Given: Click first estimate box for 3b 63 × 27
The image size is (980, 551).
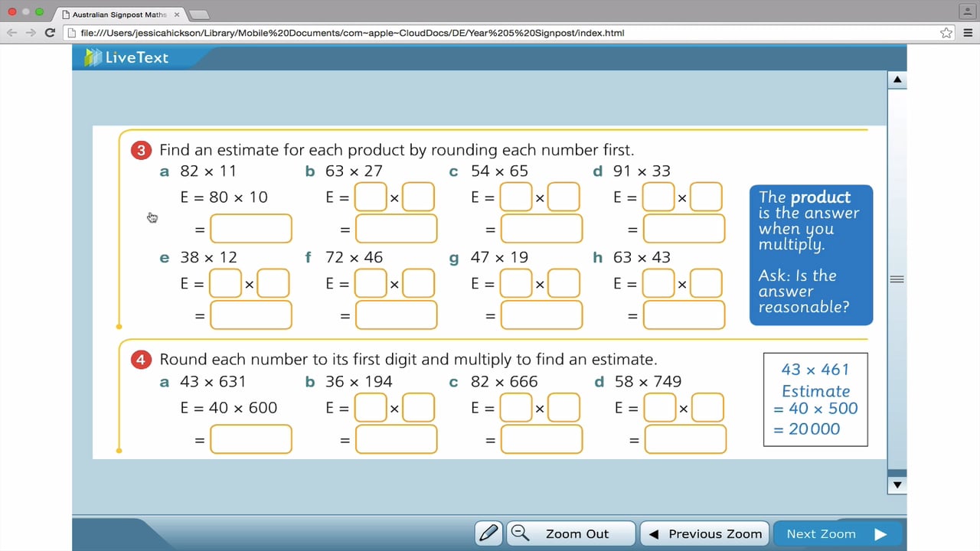Looking at the screenshot, I should point(371,197).
